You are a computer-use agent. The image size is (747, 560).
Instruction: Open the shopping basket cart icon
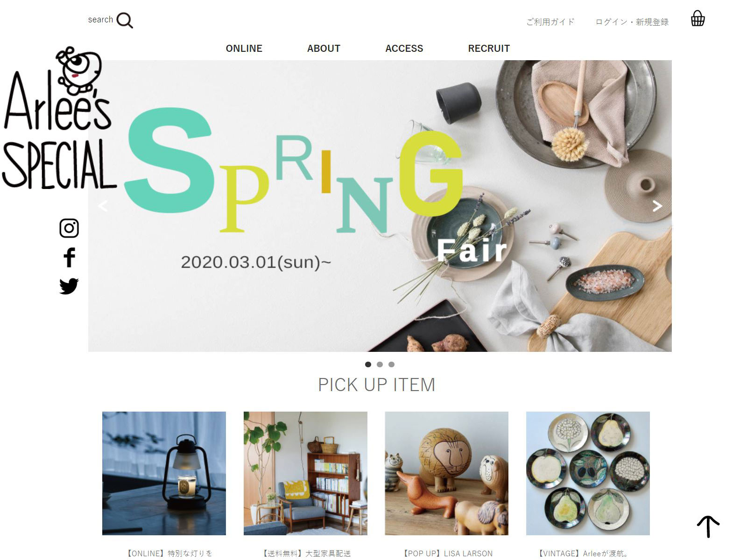coord(698,19)
